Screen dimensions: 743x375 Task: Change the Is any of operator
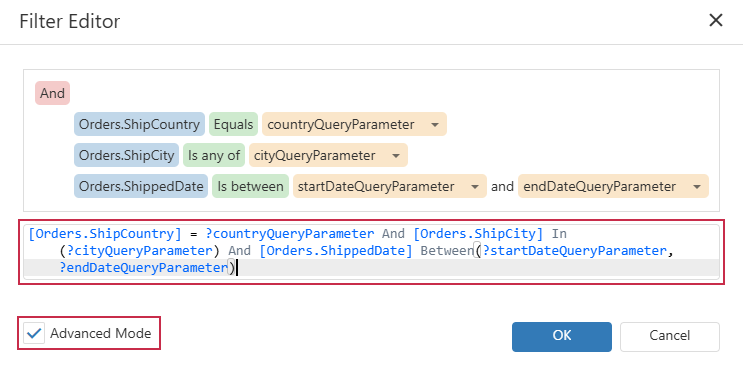point(214,155)
